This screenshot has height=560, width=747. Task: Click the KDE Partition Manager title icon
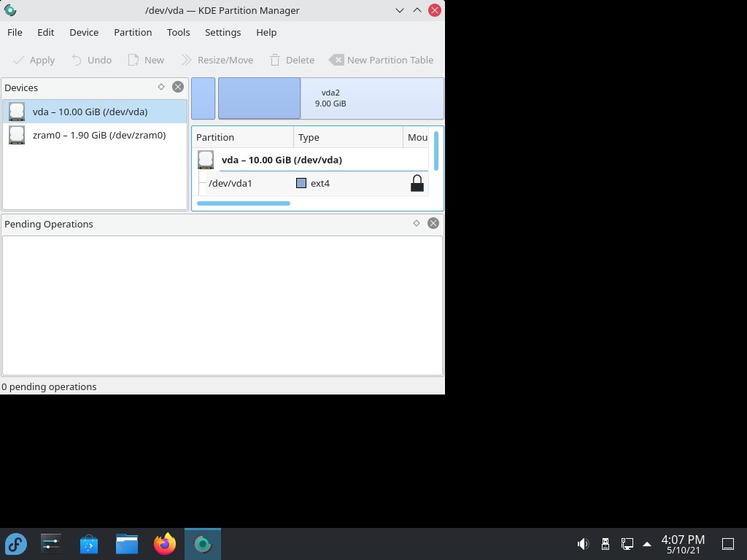pyautogui.click(x=10, y=10)
